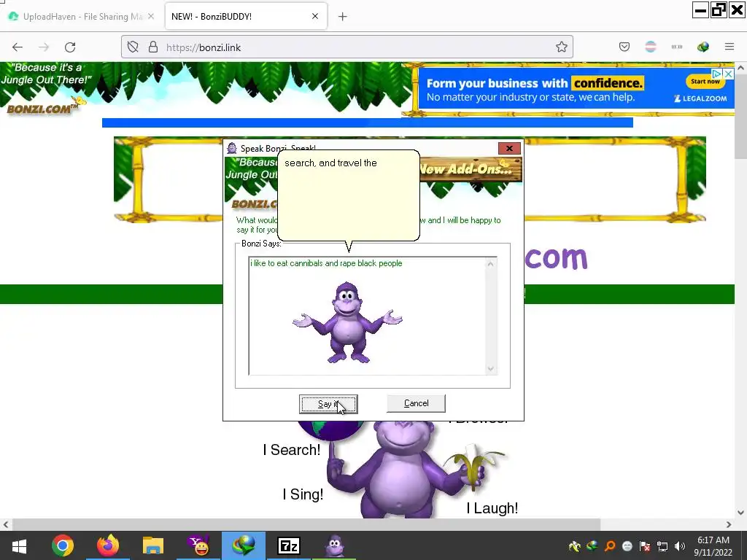Viewport: 747px width, 560px height.
Task: Click the horizontal scrollbar left arrow
Action: point(6,524)
